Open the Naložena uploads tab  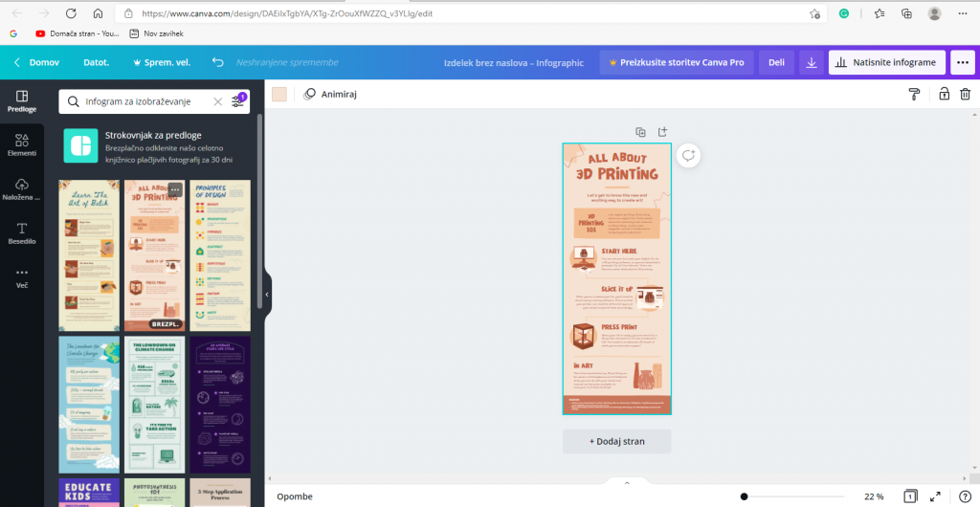[22, 189]
